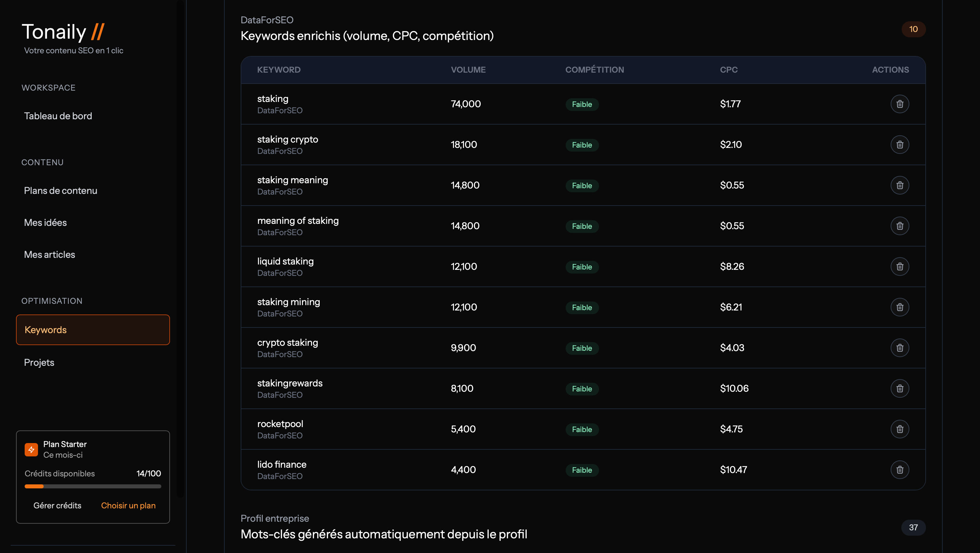The height and width of the screenshot is (553, 980).
Task: Remove the staking meaning keyword
Action: click(x=899, y=185)
